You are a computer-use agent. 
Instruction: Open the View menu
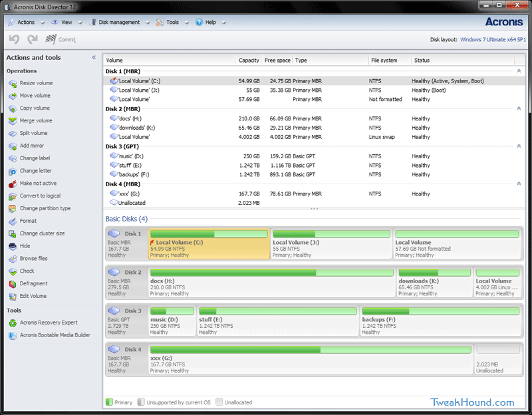(66, 23)
